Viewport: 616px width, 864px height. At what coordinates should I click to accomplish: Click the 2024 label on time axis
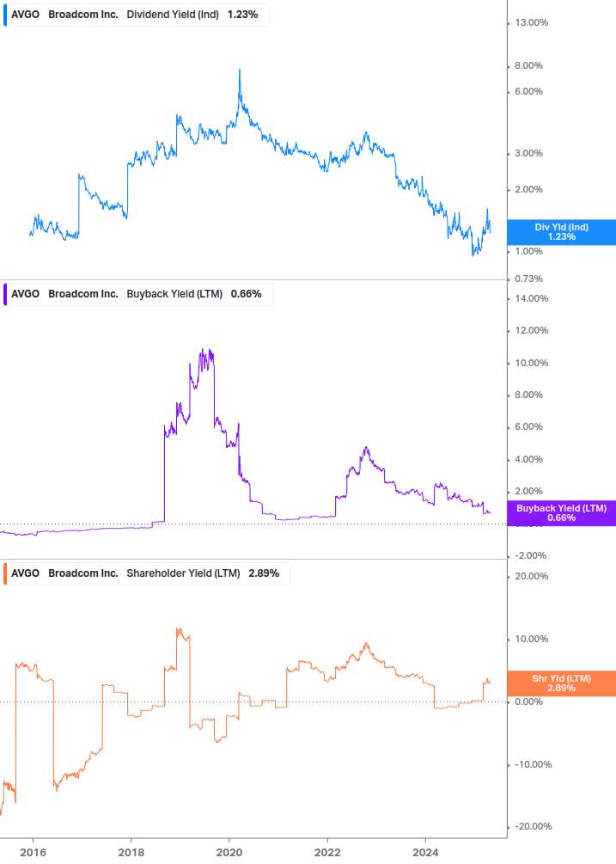coord(425,853)
